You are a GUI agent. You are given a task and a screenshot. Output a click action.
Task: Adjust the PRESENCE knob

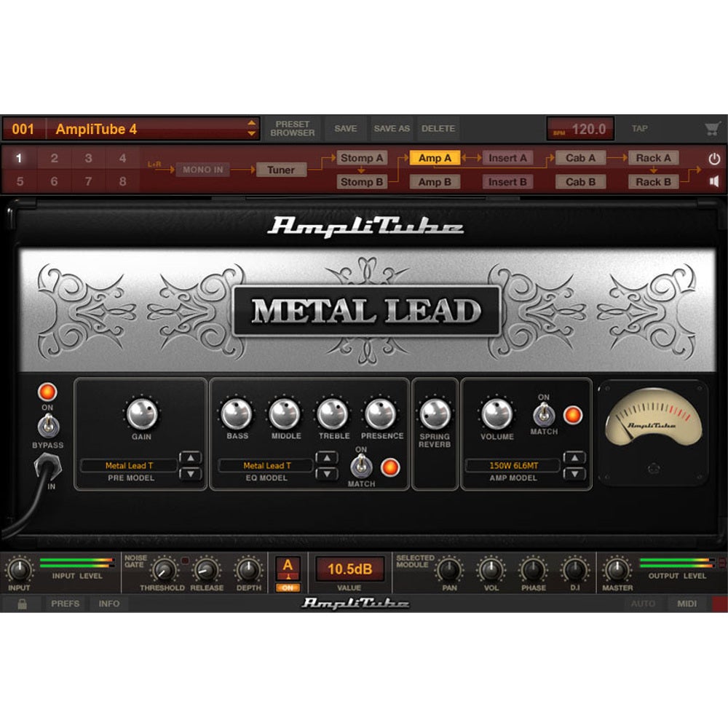pyautogui.click(x=381, y=414)
